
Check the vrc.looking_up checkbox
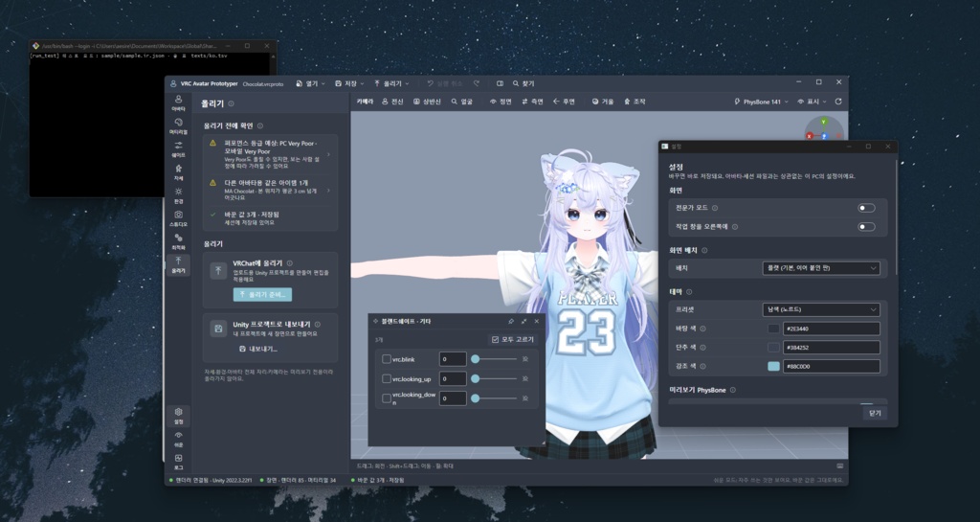click(387, 379)
